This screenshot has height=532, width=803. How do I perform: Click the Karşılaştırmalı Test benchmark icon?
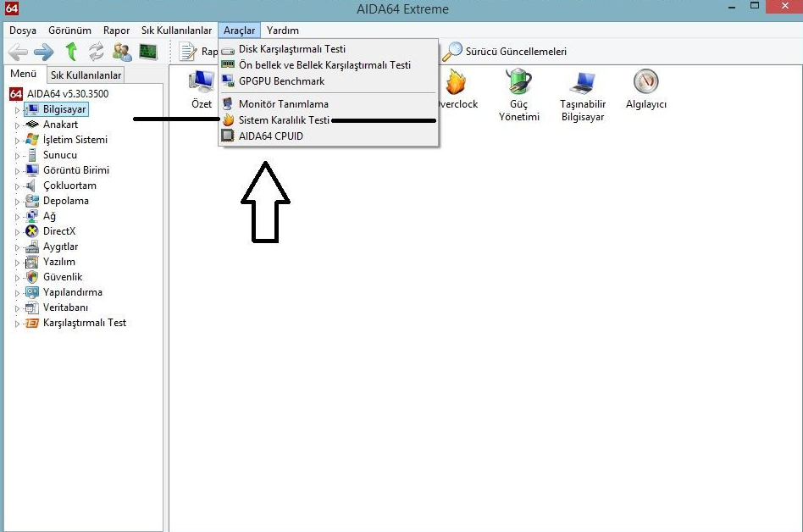(31, 323)
